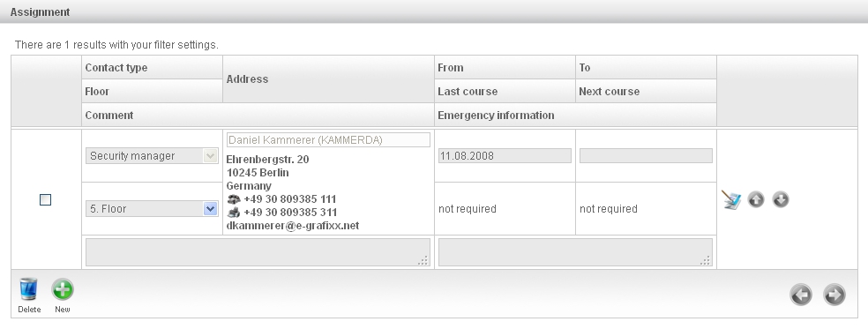Expand the 5. Floor dropdown
868x329 pixels.
152,209
